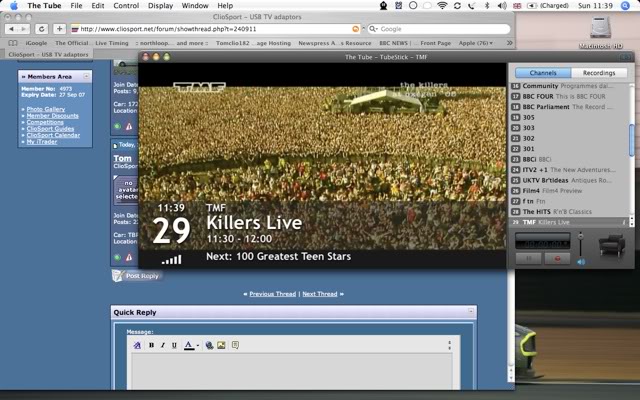Open the Display menu

[x=160, y=6]
